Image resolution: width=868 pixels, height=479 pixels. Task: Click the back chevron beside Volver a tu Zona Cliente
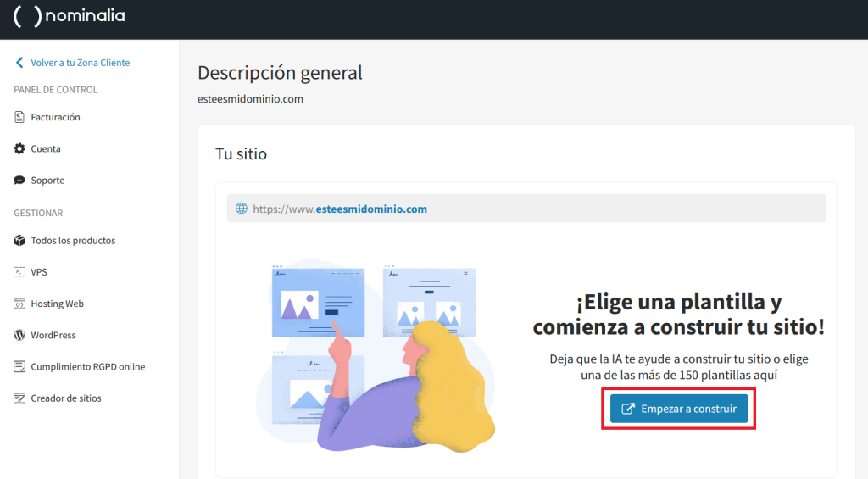click(19, 63)
